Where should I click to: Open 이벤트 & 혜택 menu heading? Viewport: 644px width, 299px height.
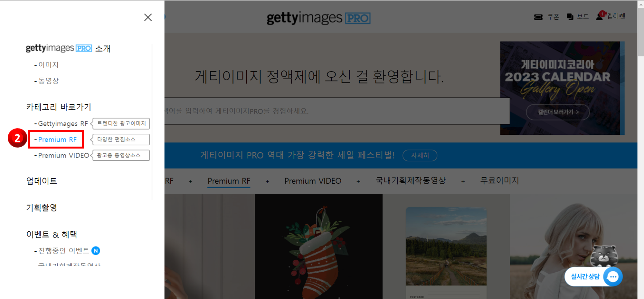(52, 234)
